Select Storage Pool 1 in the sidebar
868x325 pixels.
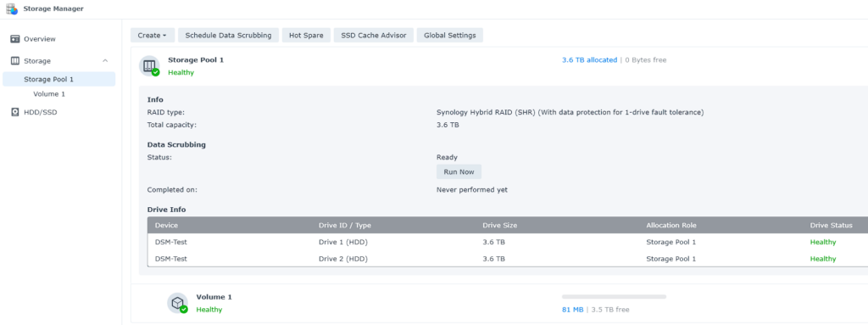[59, 79]
